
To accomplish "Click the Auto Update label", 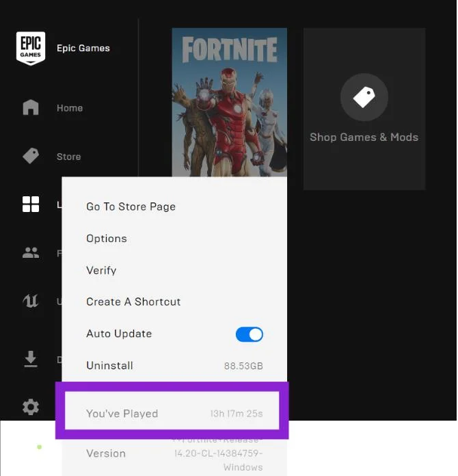I will (x=119, y=334).
